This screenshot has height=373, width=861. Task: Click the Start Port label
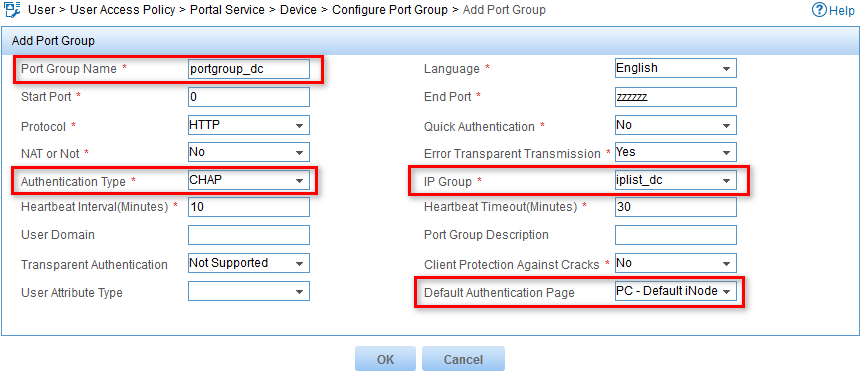coord(46,97)
